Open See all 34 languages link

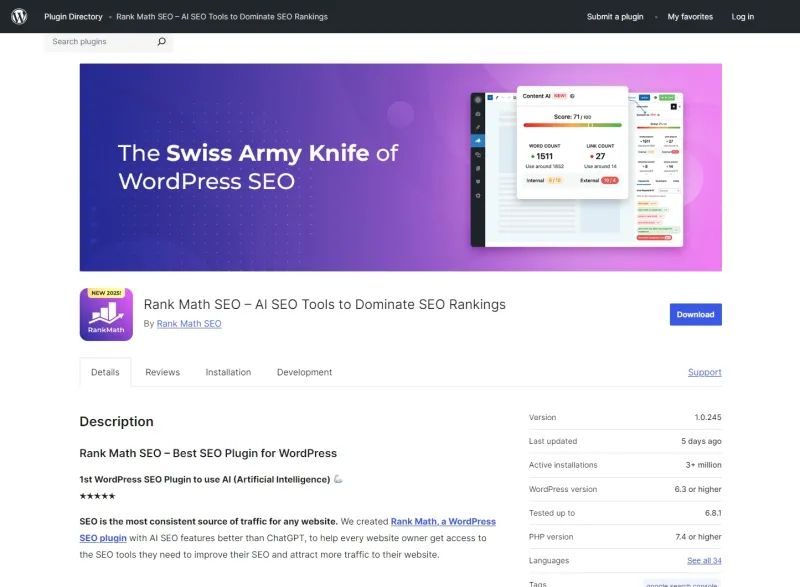[x=704, y=560]
